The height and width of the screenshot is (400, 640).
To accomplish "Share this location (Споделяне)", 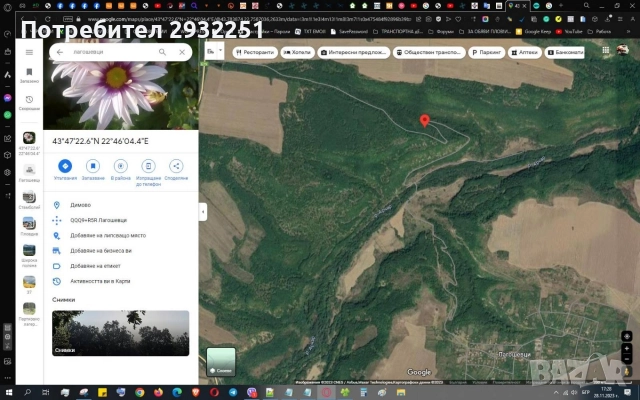I will coord(176,166).
